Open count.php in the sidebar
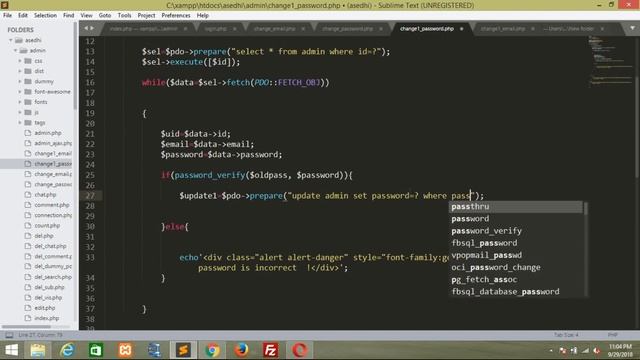 47,225
